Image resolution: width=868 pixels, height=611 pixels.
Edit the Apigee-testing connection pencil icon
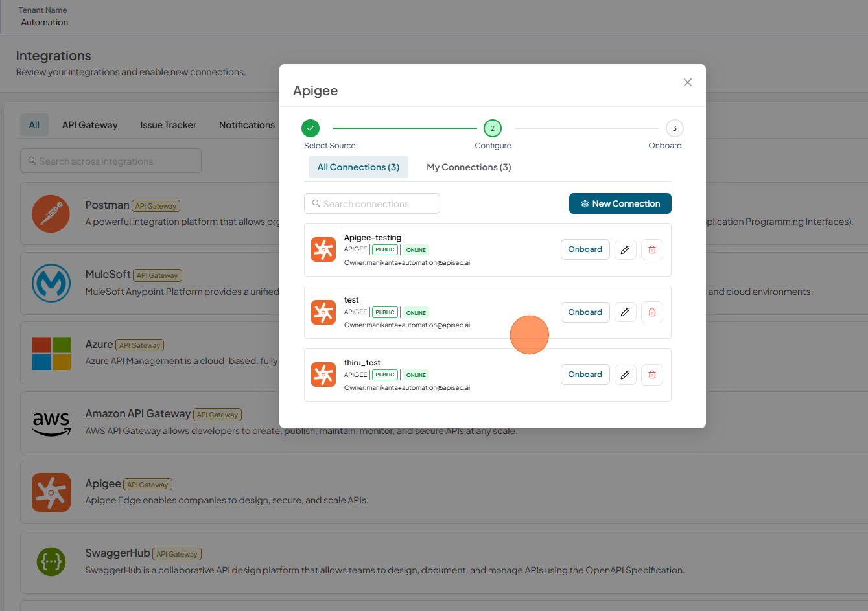tap(626, 249)
